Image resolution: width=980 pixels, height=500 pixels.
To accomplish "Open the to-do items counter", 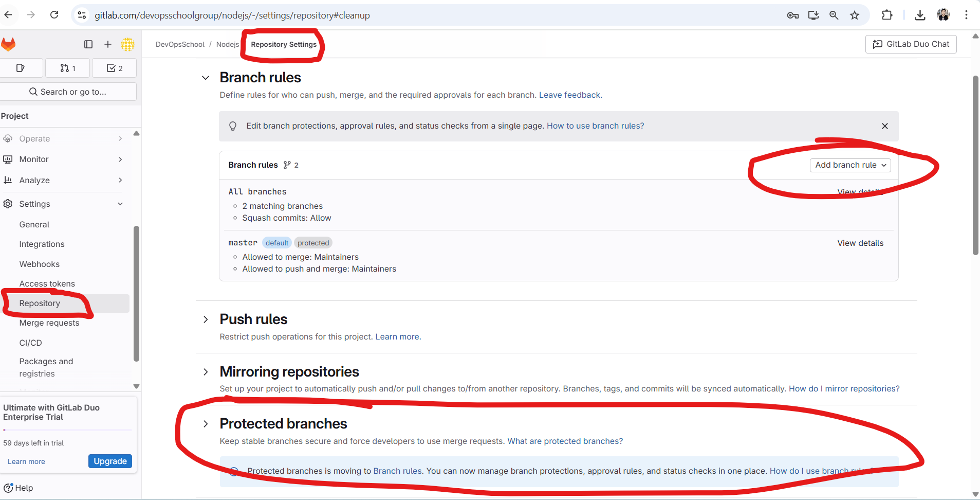I will pos(114,68).
